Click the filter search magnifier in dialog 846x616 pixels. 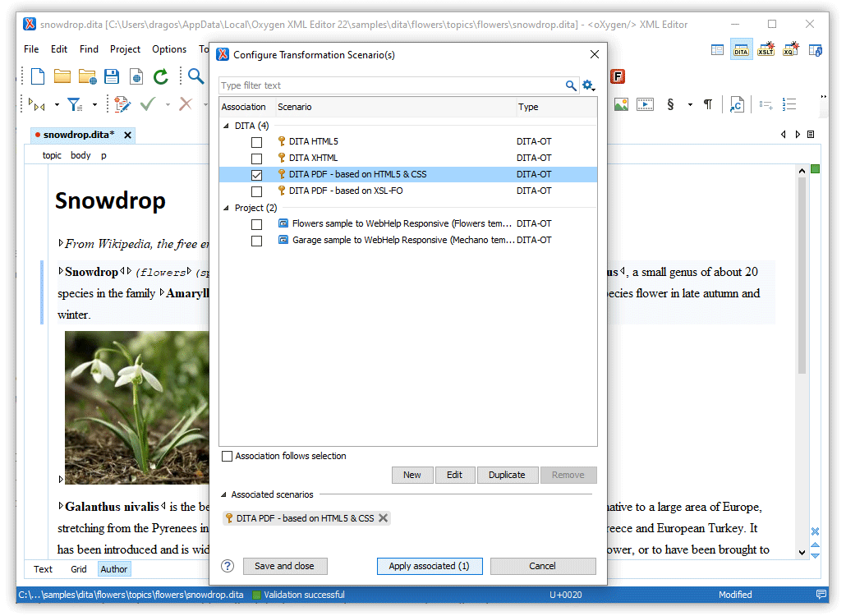pyautogui.click(x=571, y=85)
